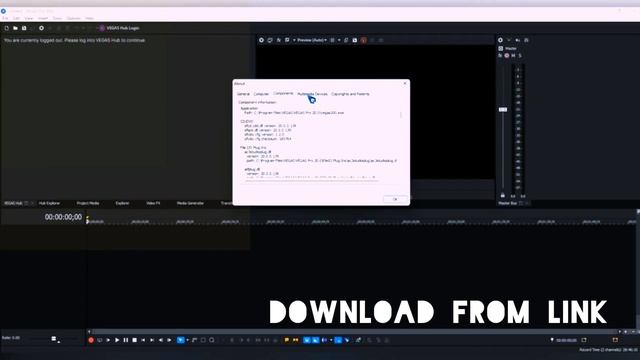The width and height of the screenshot is (640, 360).
Task: Click the VEGAS Hub Login button
Action: click(119, 28)
